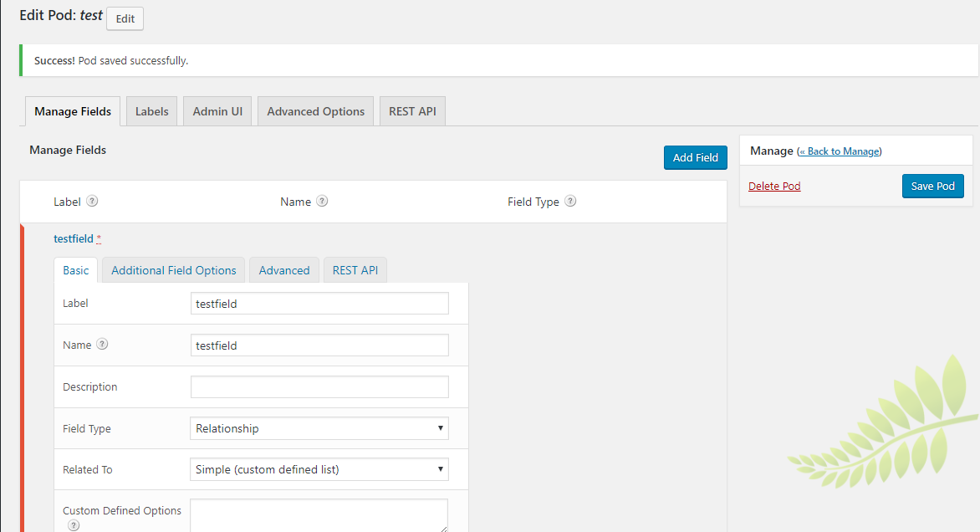Open the Additional Field Options tab

coord(172,269)
